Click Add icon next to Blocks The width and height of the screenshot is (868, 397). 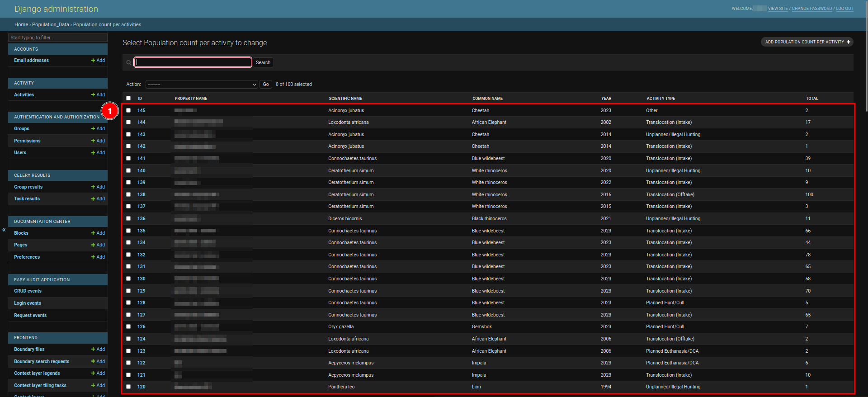pos(98,233)
